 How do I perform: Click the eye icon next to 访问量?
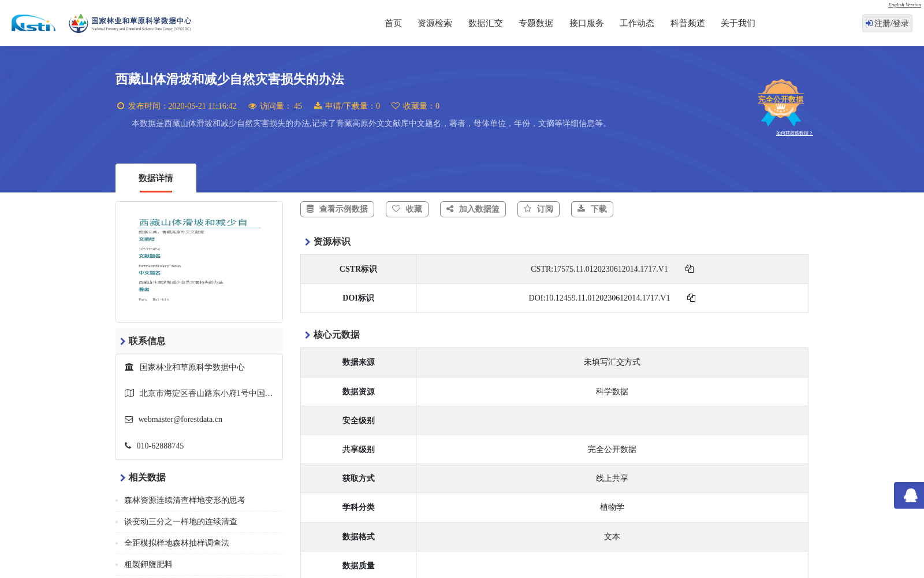point(252,106)
